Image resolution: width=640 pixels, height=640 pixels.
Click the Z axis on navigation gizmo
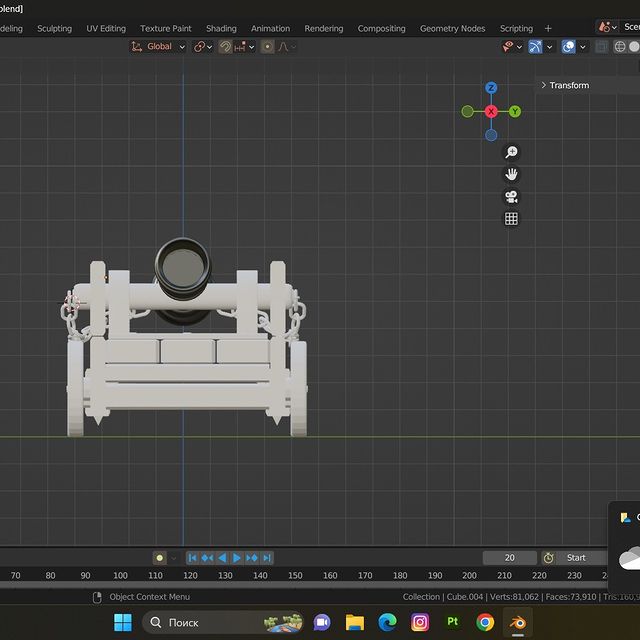(x=491, y=87)
